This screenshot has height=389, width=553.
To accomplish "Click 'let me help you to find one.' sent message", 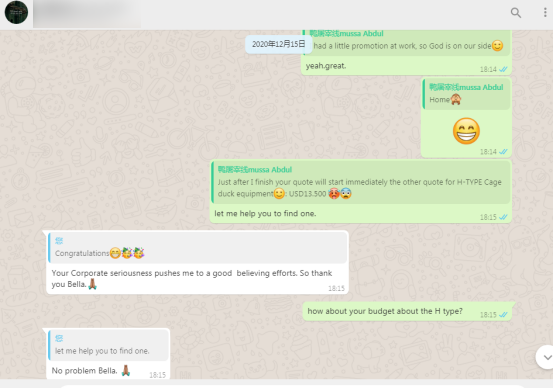I will (x=265, y=214).
